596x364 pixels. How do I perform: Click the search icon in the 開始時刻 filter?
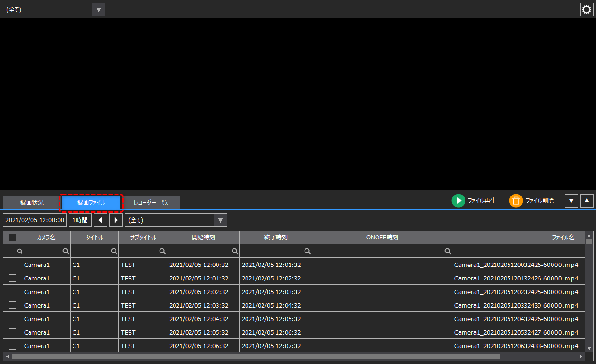[235, 251]
